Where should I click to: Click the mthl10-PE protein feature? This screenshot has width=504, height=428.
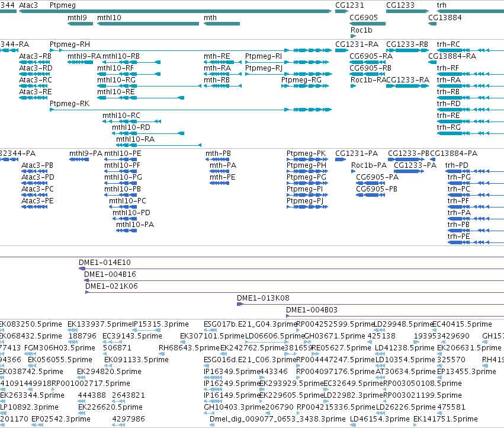point(121,159)
